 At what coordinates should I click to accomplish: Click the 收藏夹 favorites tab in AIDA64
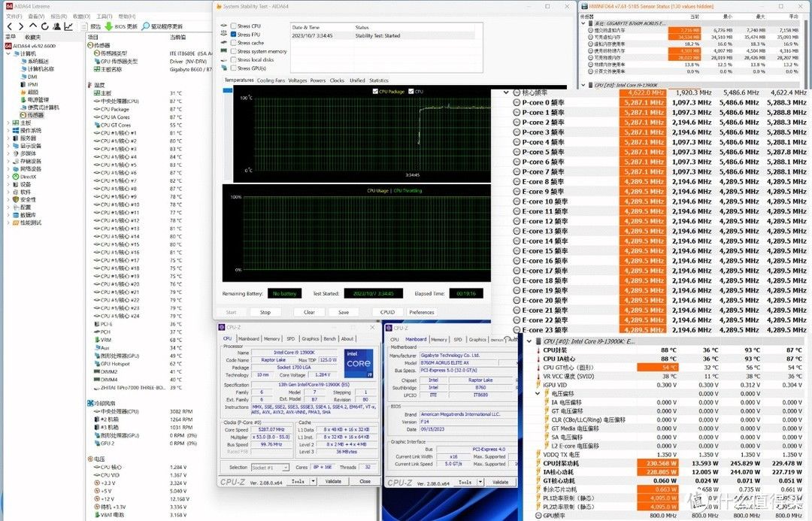(x=32, y=38)
